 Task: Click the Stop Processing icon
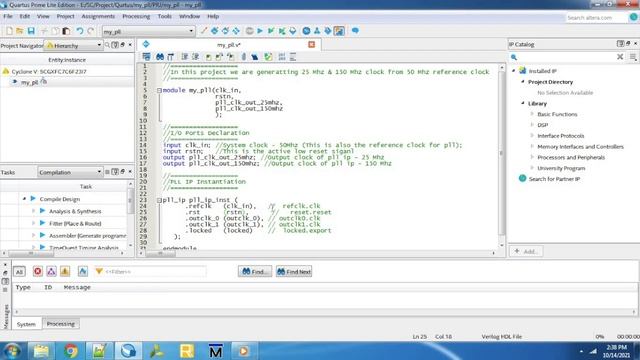point(249,31)
